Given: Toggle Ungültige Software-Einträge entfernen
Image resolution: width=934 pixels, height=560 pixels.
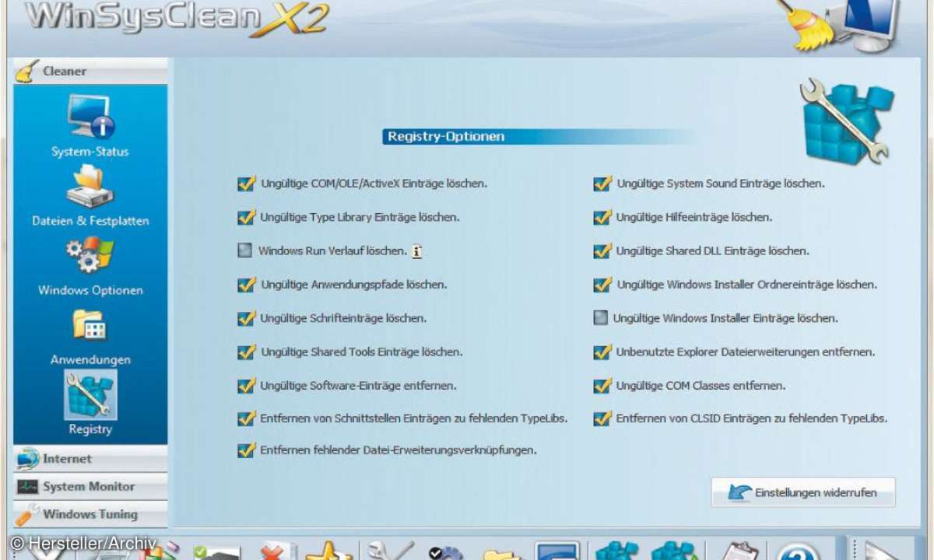Looking at the screenshot, I should coord(246,385).
